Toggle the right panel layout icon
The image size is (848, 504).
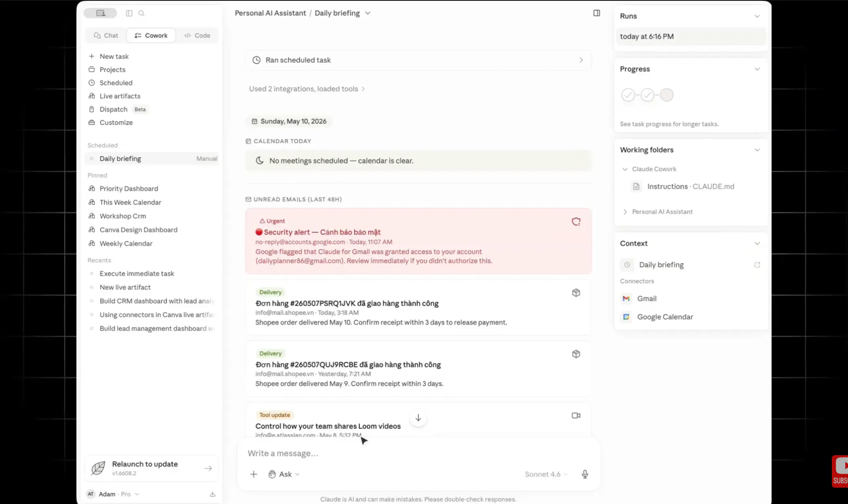[x=596, y=13]
